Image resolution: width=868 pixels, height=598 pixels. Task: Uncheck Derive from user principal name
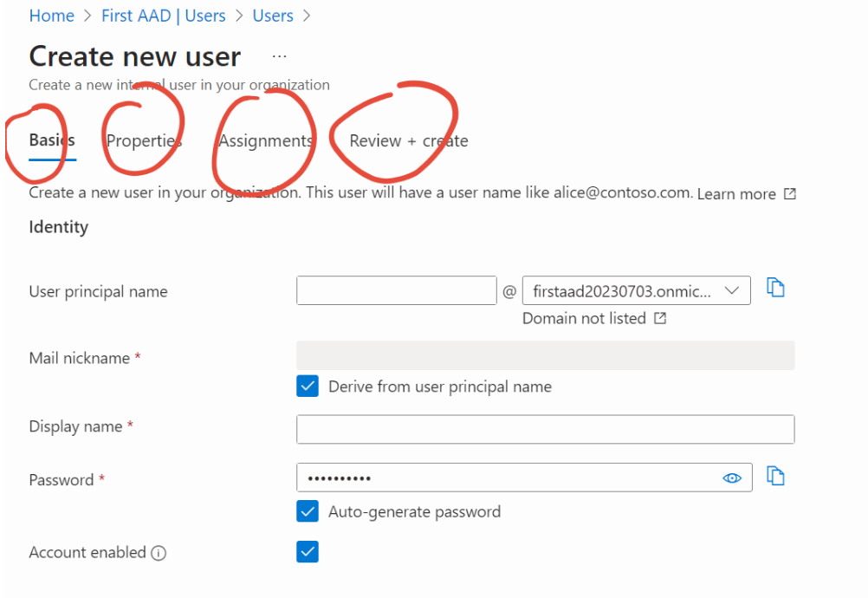tap(308, 386)
